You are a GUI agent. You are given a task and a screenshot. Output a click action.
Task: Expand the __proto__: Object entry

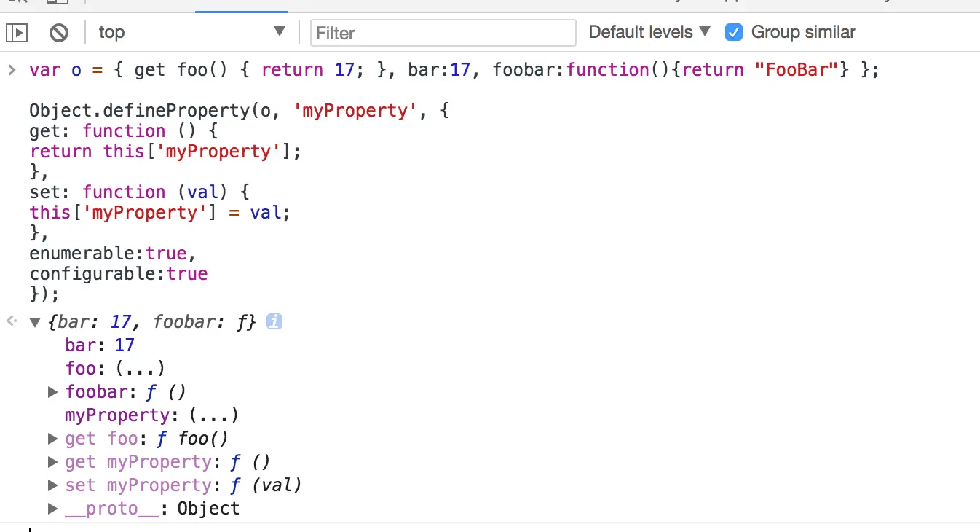click(52, 509)
